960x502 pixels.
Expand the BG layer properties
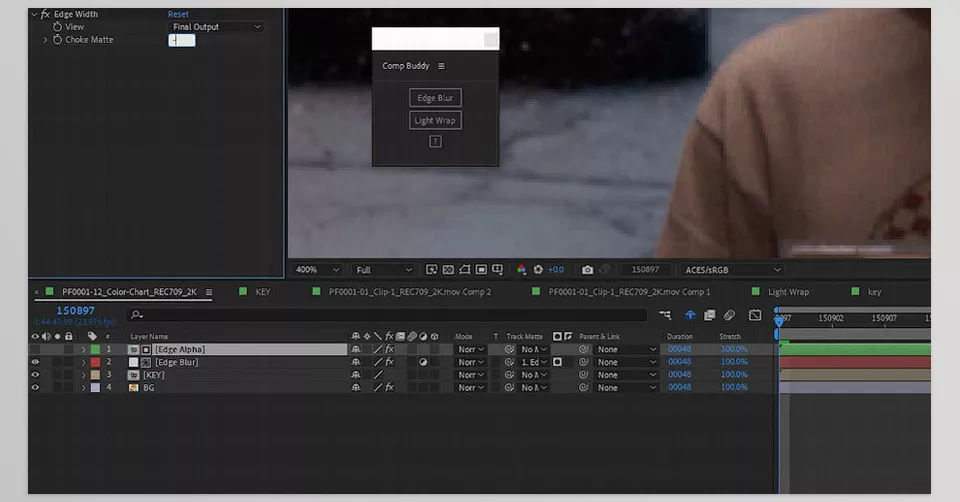pos(84,388)
